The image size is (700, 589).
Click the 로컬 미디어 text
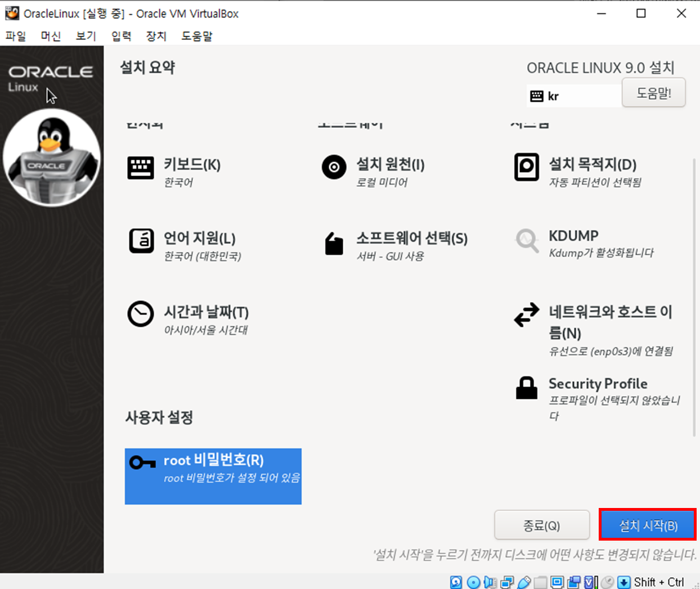tap(382, 182)
